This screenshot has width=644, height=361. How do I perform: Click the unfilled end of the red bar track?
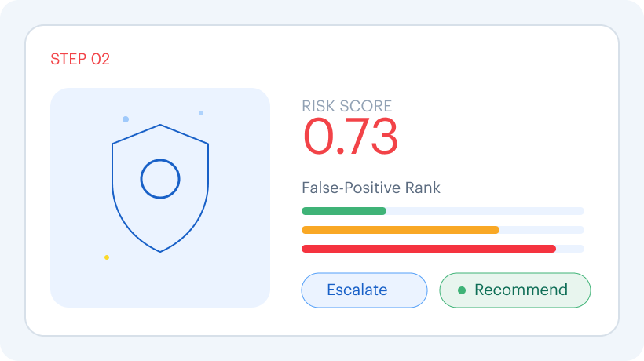click(570, 249)
